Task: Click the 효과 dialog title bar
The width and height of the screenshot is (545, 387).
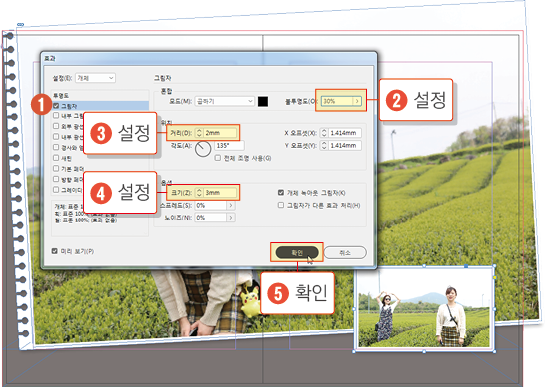Action: (209, 58)
